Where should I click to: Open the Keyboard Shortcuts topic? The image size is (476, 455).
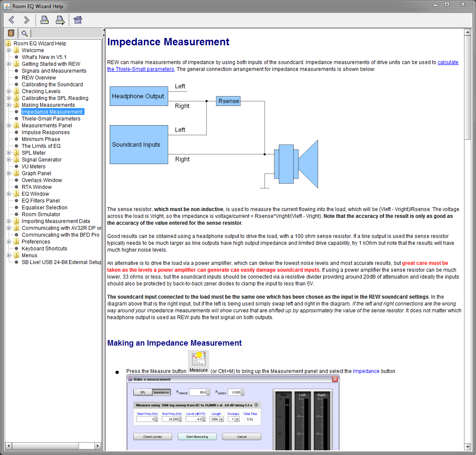[44, 249]
